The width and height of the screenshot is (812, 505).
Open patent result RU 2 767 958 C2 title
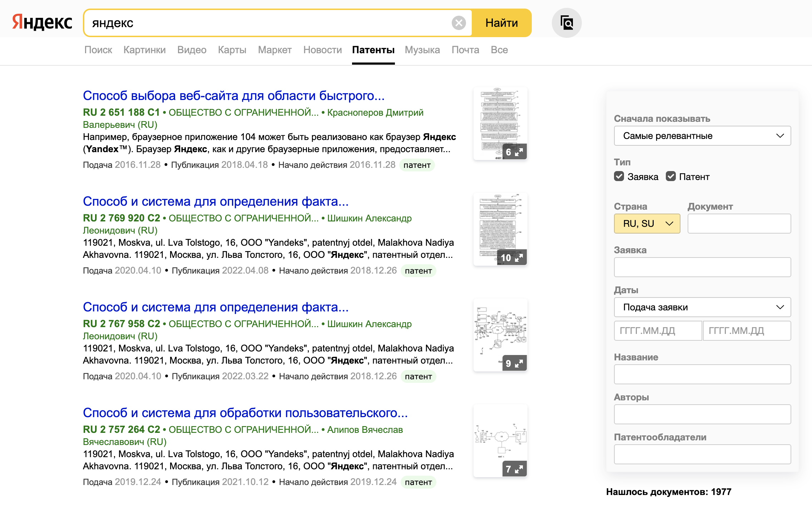tap(216, 307)
